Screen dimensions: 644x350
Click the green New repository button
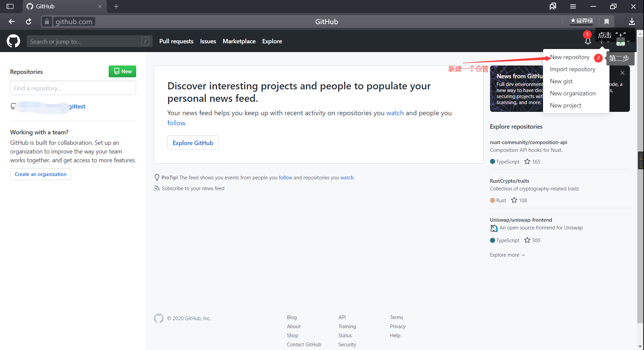pyautogui.click(x=122, y=71)
